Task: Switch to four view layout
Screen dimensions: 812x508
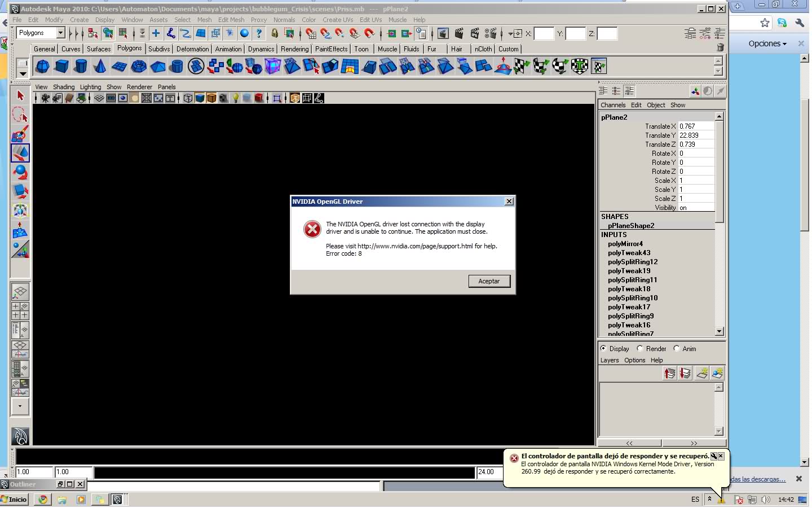Action: point(20,311)
